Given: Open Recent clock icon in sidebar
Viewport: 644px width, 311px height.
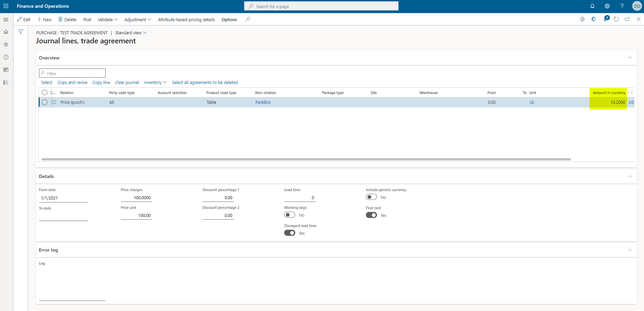Looking at the screenshot, I should click(6, 57).
